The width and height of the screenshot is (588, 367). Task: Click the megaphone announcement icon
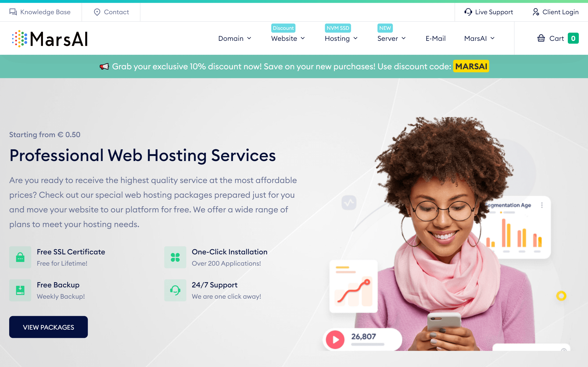coord(103,66)
